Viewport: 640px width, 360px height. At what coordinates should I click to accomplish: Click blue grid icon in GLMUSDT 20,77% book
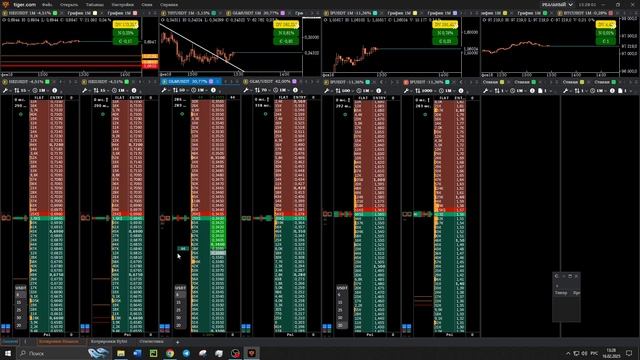coord(164,327)
